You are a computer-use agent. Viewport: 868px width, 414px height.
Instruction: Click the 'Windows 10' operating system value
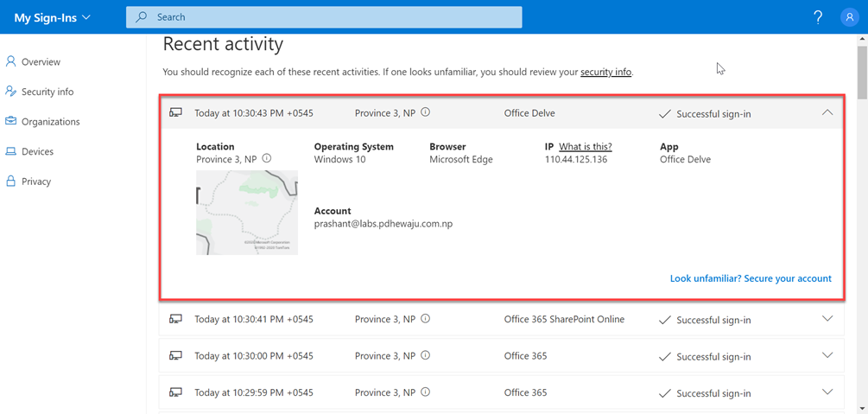click(340, 160)
